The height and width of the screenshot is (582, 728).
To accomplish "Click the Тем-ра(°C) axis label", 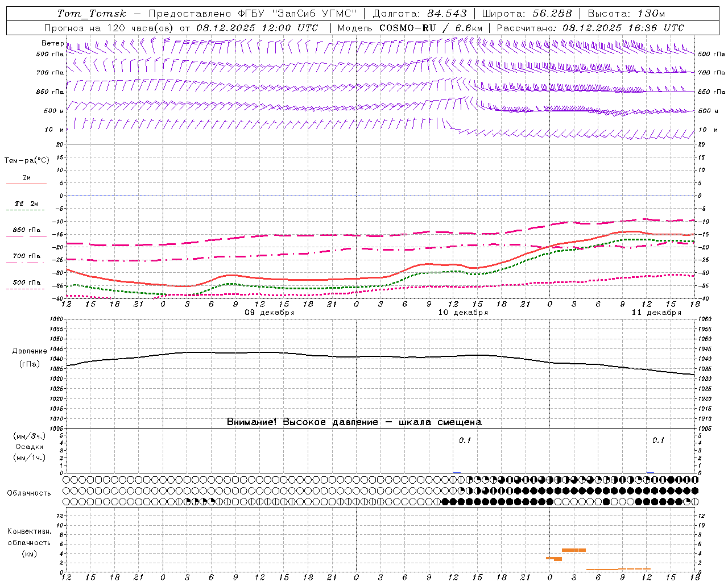I will click(27, 161).
